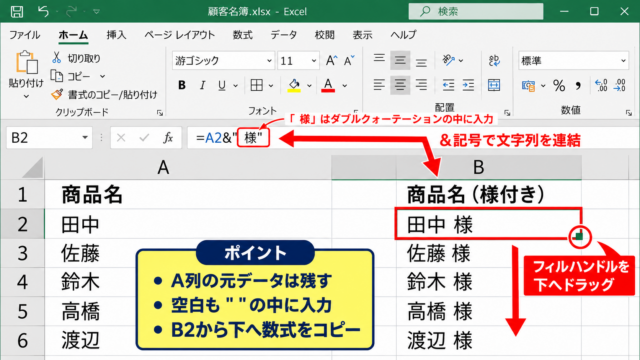Screen dimensions: 640x360
Task: Toggle bold formatting
Action: coord(182,85)
